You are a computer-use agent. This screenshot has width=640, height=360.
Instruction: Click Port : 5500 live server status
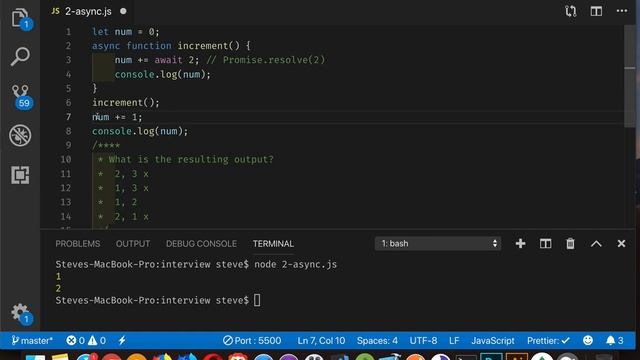252,340
